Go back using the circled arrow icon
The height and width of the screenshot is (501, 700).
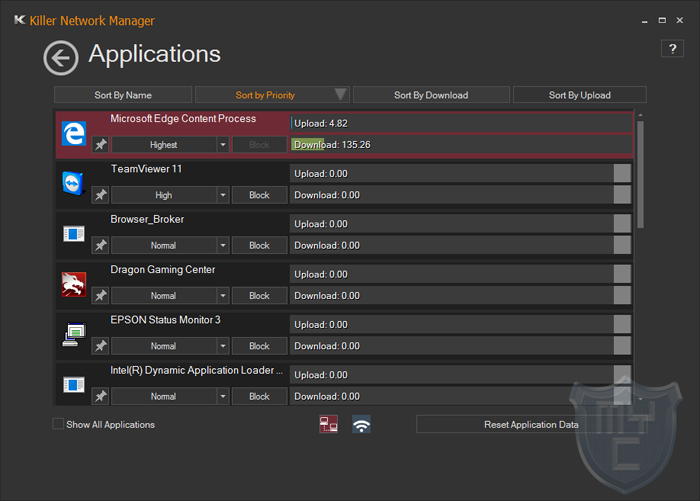[x=61, y=58]
